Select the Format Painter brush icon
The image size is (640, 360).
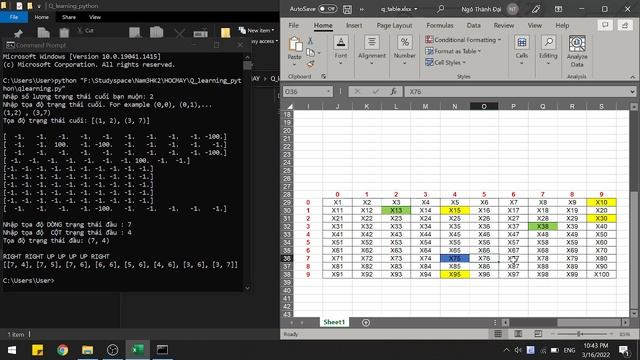311,64
